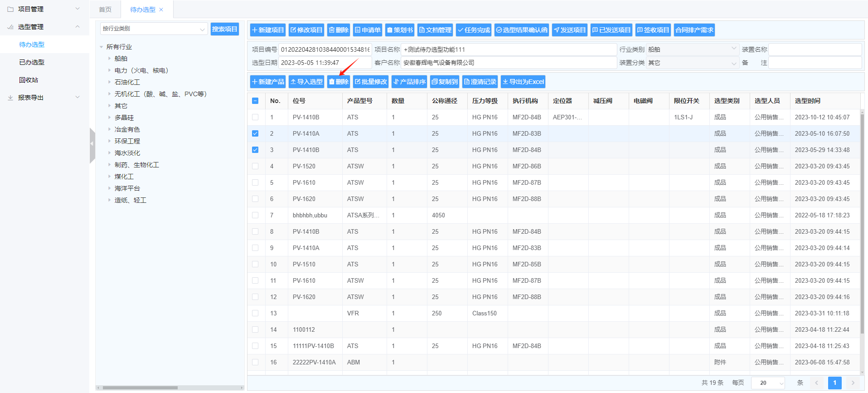The image size is (868, 393).
Task: Click the 导入选型 upload icon button
Action: [x=306, y=82]
